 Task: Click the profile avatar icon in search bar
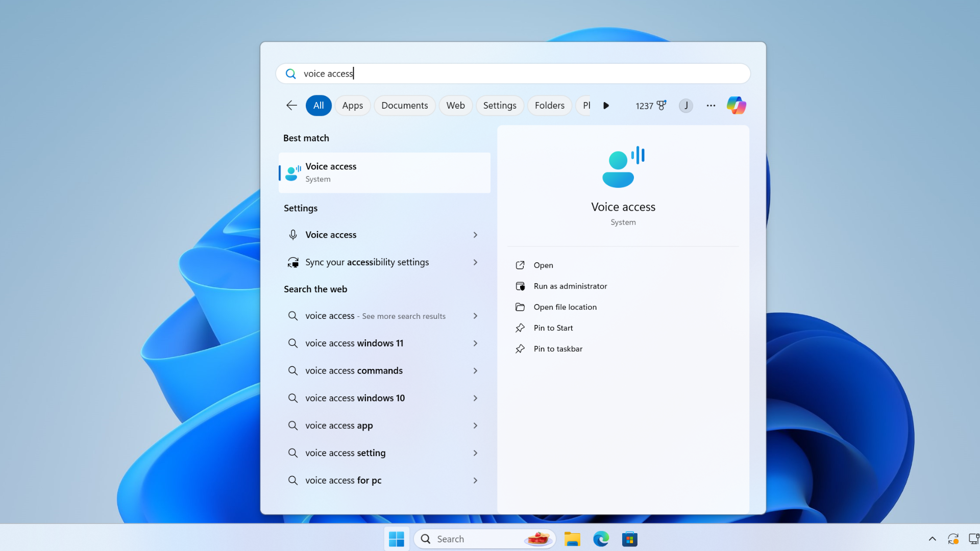686,105
